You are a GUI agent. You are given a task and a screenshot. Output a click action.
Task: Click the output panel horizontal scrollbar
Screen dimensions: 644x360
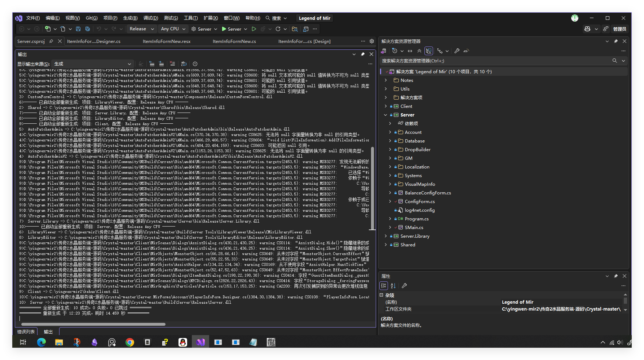tap(93, 324)
